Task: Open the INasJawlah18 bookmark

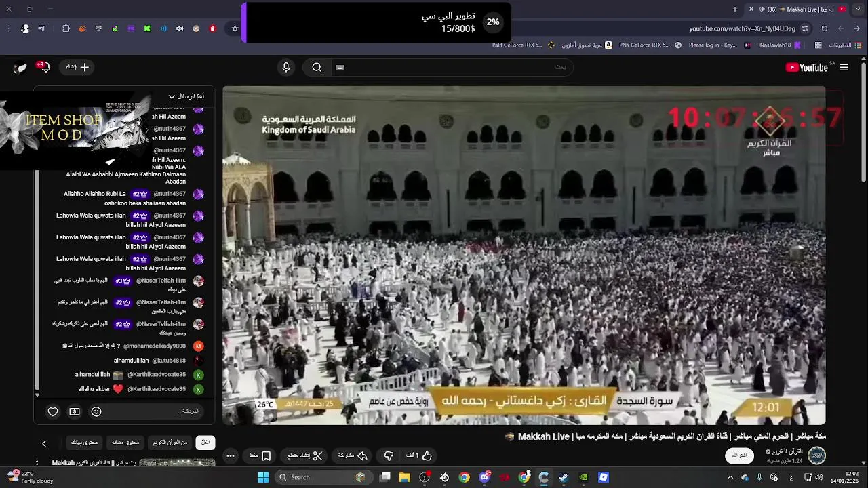Action: coord(779,45)
